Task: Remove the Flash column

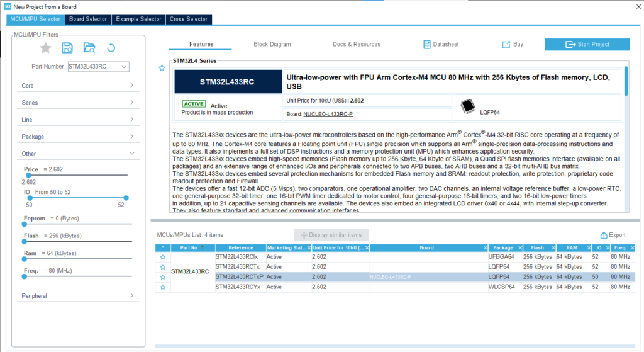Action: click(x=553, y=248)
